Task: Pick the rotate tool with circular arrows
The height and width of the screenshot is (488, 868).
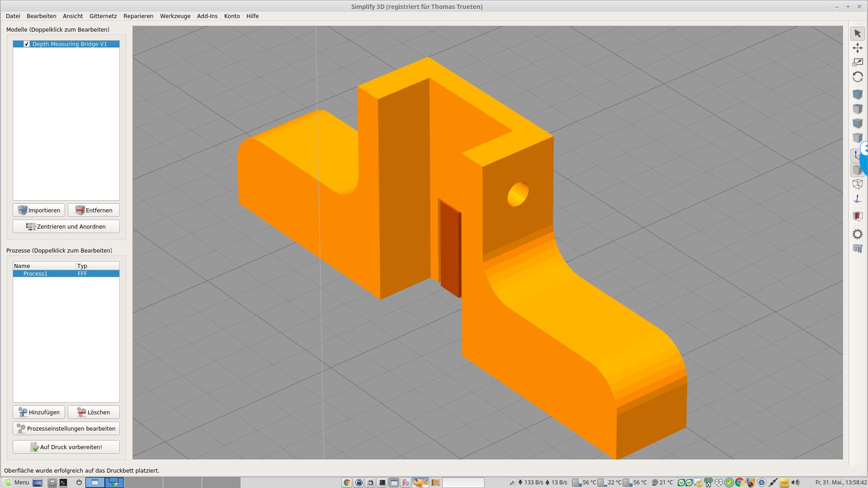Action: click(x=857, y=77)
